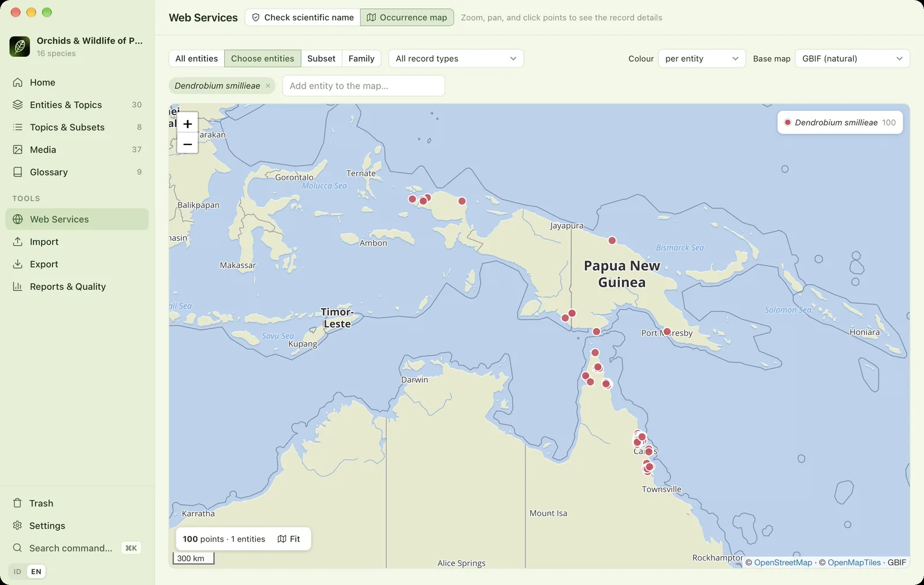The width and height of the screenshot is (924, 585).
Task: Go to Topics & Subsets list
Action: pyautogui.click(x=77, y=127)
